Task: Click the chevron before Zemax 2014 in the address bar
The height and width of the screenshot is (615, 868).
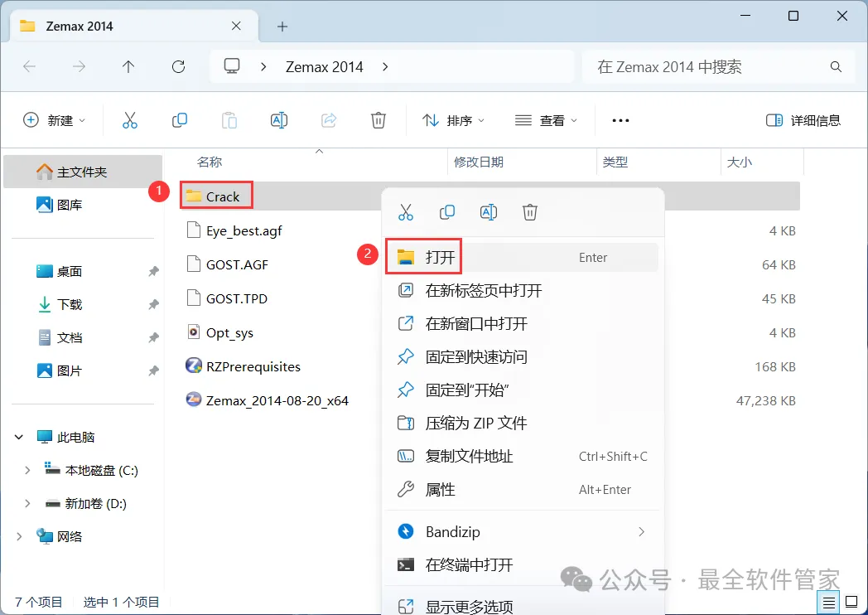Action: pos(263,67)
